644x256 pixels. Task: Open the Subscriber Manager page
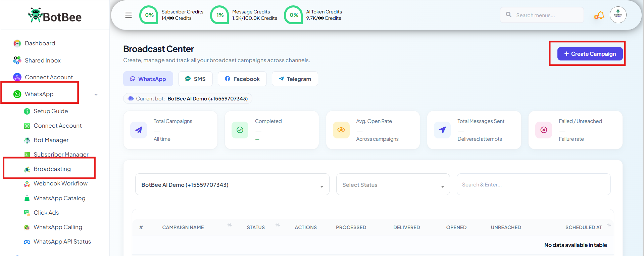(x=61, y=155)
